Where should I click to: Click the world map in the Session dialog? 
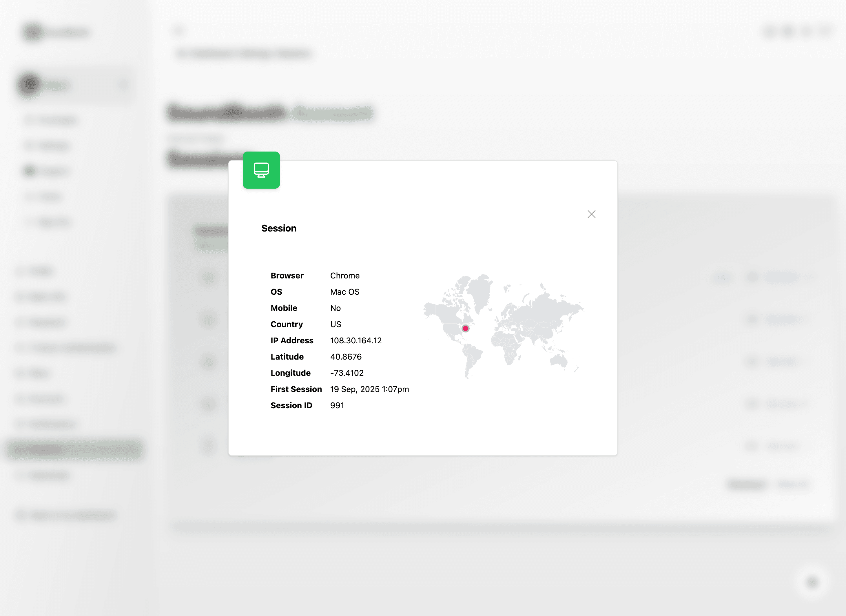[x=504, y=328]
